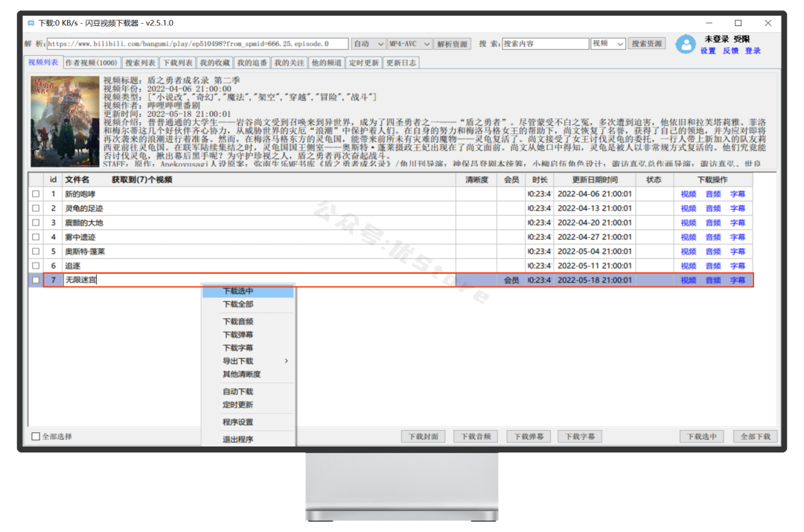Open the MP4-AVC format dropdown

pos(409,44)
